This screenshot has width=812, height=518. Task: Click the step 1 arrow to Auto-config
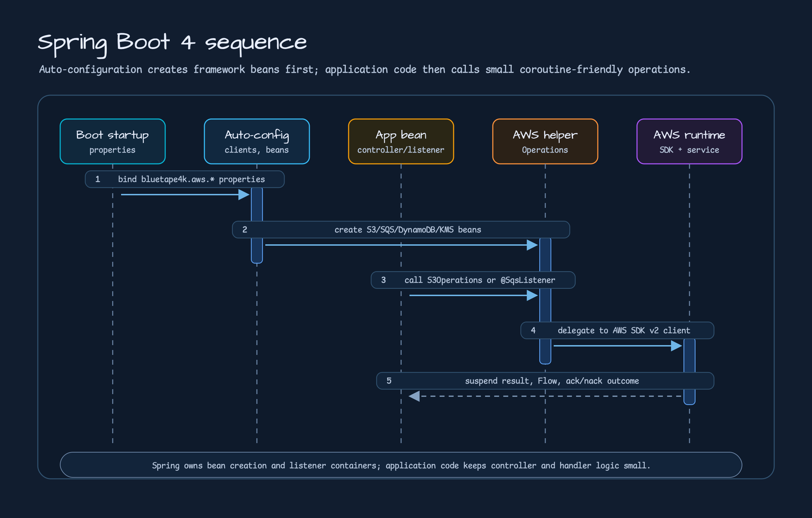(185, 195)
